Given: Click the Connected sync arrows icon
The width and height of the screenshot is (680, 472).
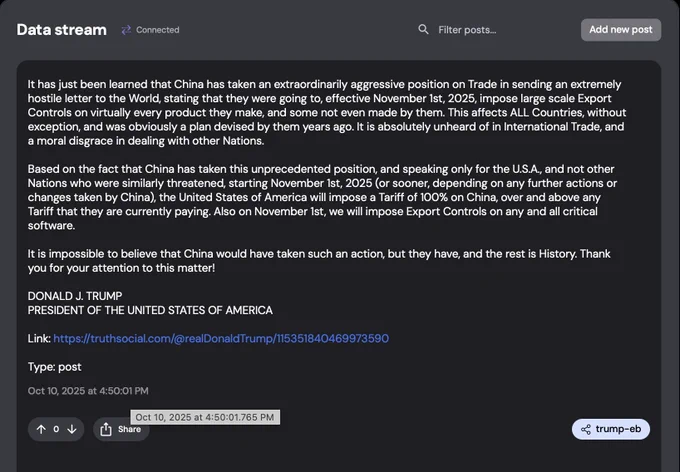Looking at the screenshot, I should tap(126, 30).
